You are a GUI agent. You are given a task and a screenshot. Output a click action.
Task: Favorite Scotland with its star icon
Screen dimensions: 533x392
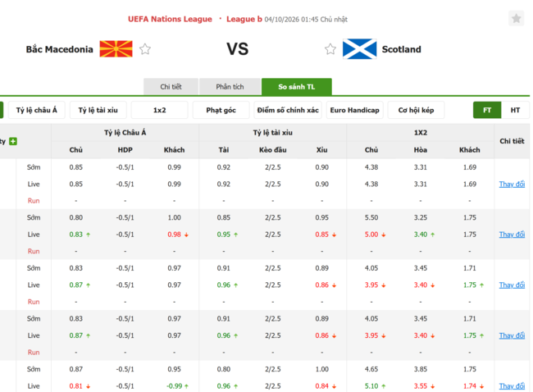pyautogui.click(x=330, y=49)
